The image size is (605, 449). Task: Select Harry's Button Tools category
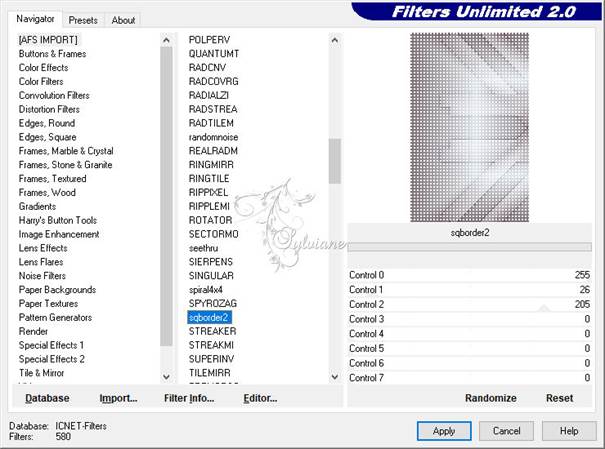pyautogui.click(x=58, y=220)
